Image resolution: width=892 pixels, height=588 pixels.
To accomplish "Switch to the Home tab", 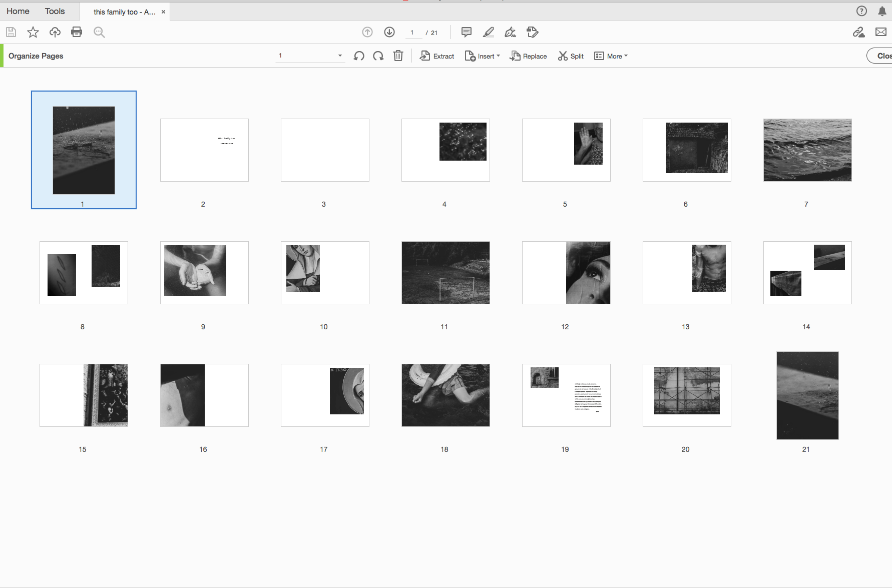I will 18,11.
